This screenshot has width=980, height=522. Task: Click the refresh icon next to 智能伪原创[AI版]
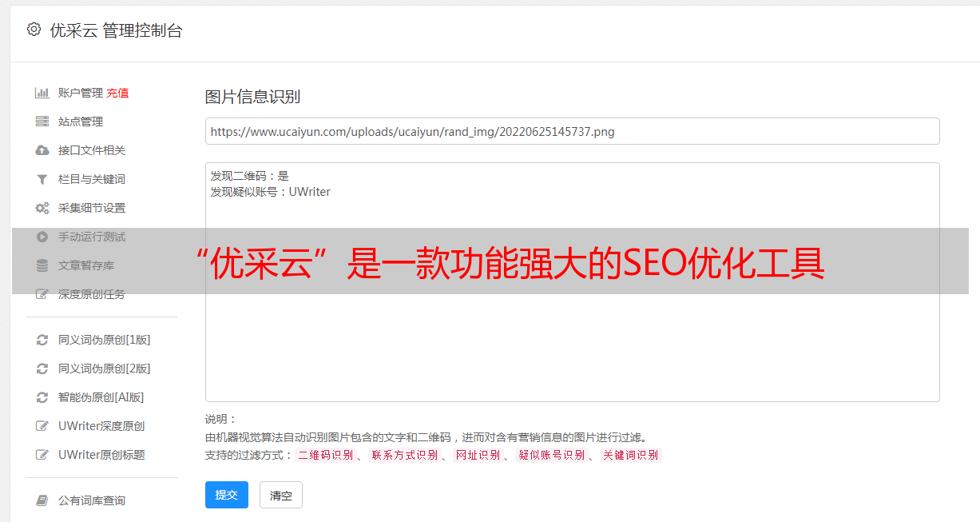42,397
